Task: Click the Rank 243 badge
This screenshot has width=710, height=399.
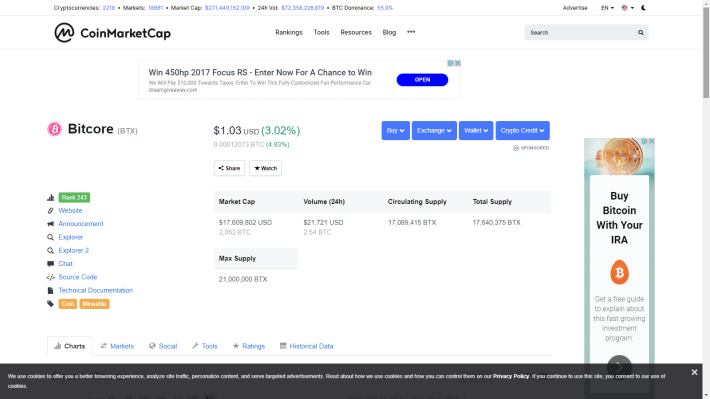Action: click(x=74, y=197)
